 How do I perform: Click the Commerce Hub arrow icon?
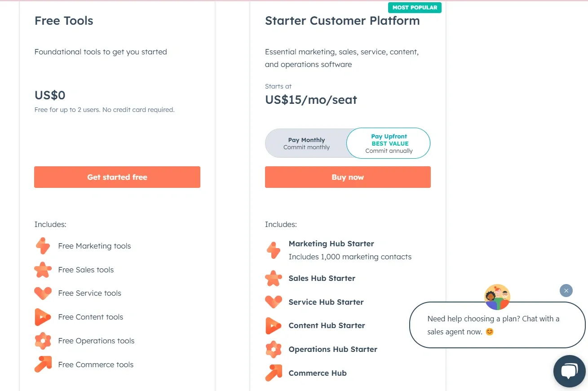(274, 373)
